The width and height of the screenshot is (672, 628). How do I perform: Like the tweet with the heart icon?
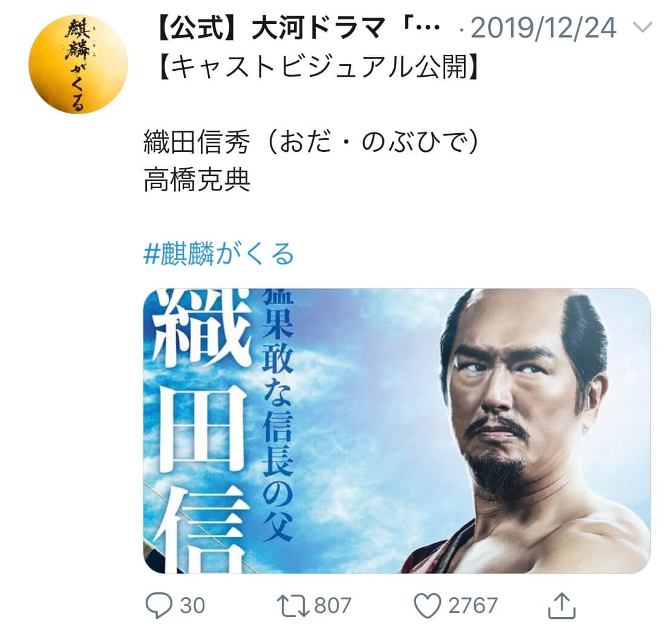[427, 605]
